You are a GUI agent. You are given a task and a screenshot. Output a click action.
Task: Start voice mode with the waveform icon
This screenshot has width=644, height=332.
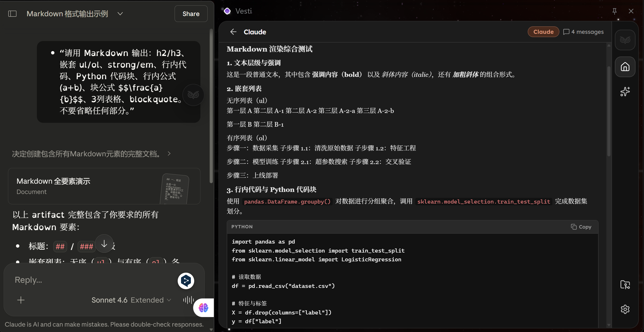pyautogui.click(x=189, y=300)
